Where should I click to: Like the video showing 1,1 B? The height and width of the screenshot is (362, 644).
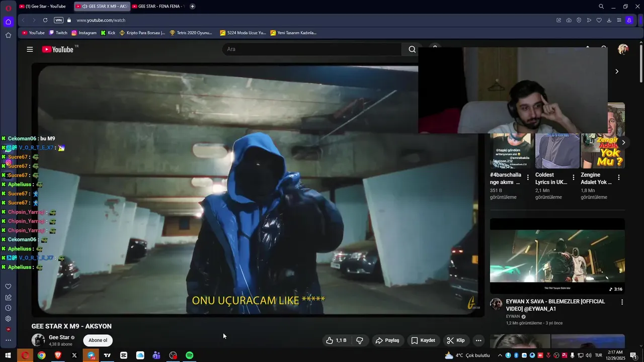[336, 340]
